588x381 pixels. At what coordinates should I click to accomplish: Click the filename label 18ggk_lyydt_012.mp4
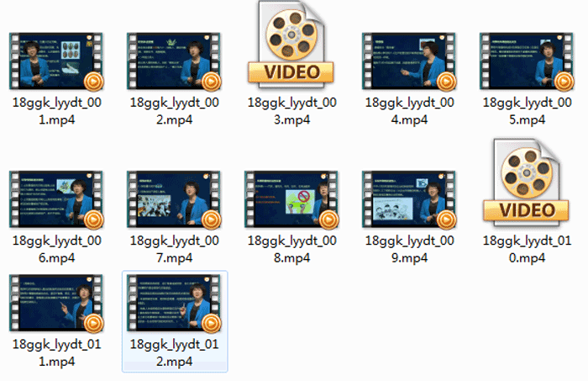tap(174, 352)
